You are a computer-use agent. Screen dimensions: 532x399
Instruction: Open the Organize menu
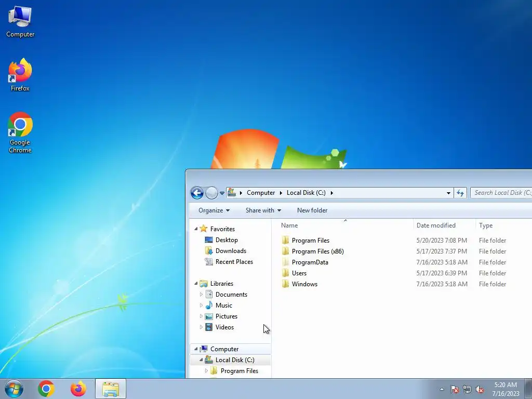[214, 210]
